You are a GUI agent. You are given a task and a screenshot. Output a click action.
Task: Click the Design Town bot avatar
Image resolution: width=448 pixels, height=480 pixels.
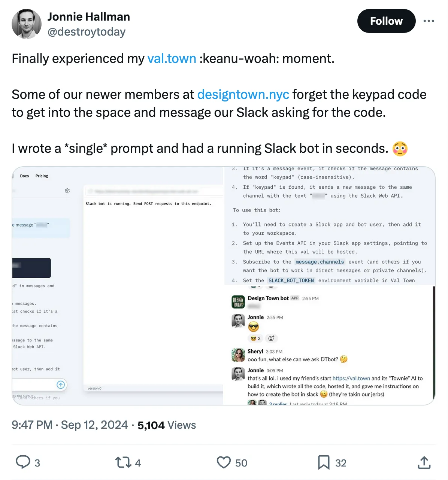(238, 302)
